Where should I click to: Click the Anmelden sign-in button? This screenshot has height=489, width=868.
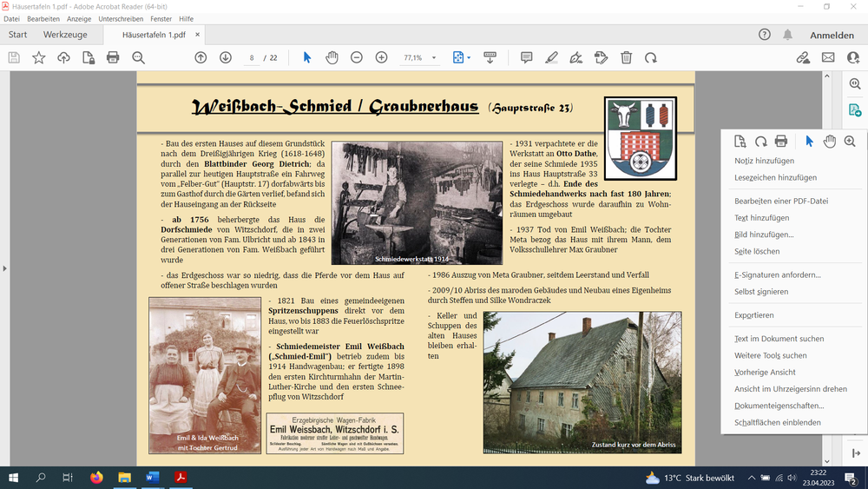point(832,35)
